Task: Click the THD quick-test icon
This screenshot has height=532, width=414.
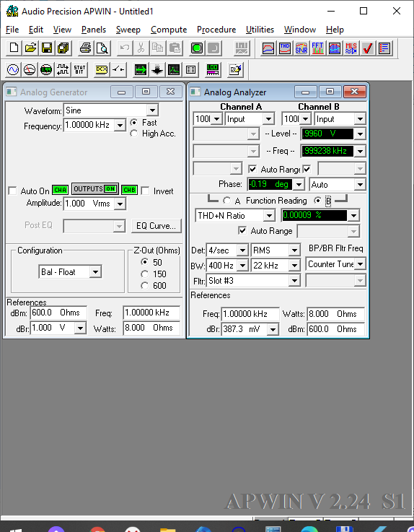Action: tap(285, 48)
